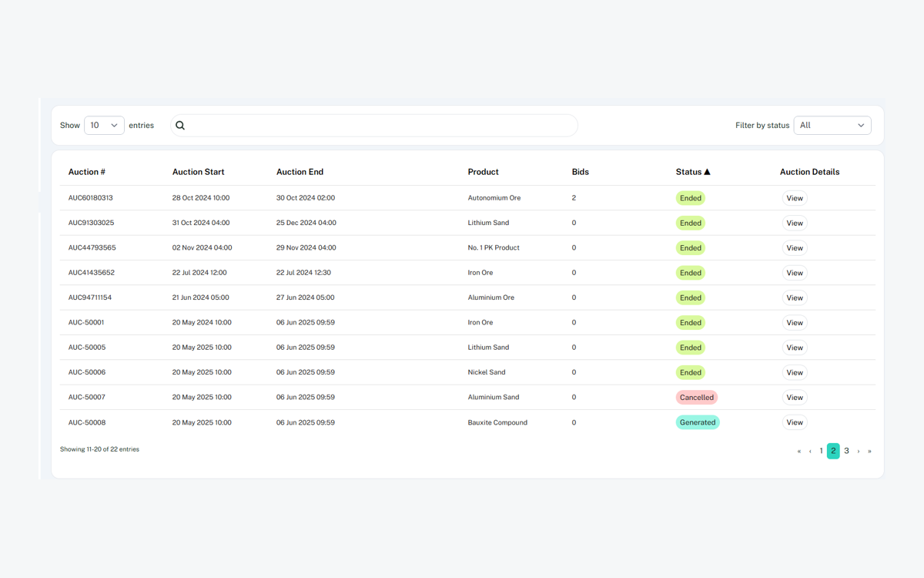Go to previous page with the ‹ icon
Screen dimensions: 924x578
809,451
